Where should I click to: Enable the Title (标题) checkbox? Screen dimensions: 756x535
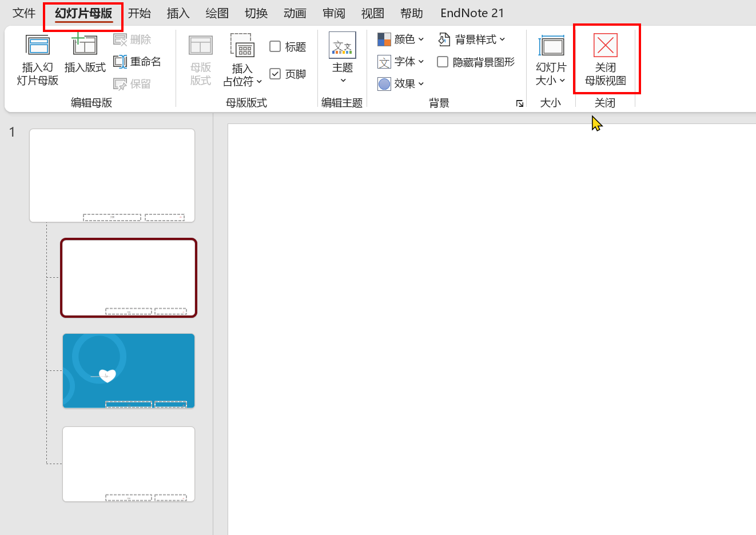pos(275,47)
